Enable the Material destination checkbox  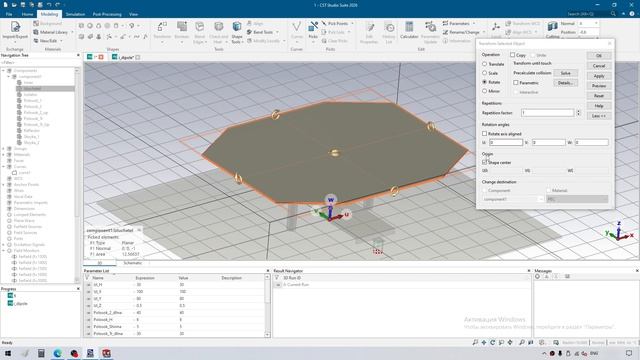[x=549, y=190]
